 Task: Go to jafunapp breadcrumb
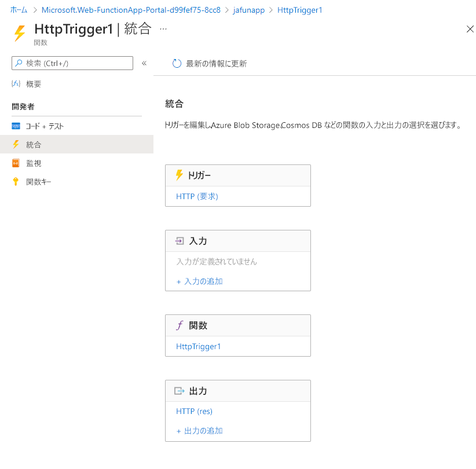[x=248, y=10]
